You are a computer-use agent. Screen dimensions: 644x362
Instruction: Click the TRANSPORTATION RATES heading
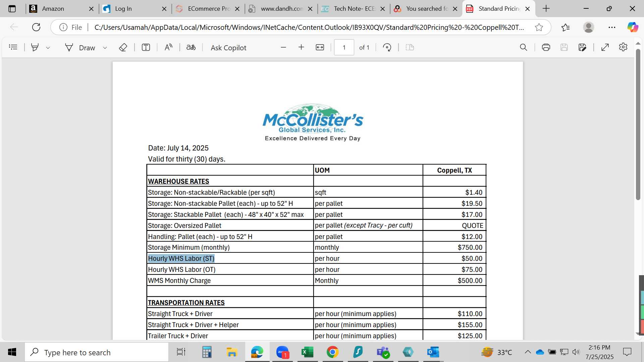coord(186,303)
